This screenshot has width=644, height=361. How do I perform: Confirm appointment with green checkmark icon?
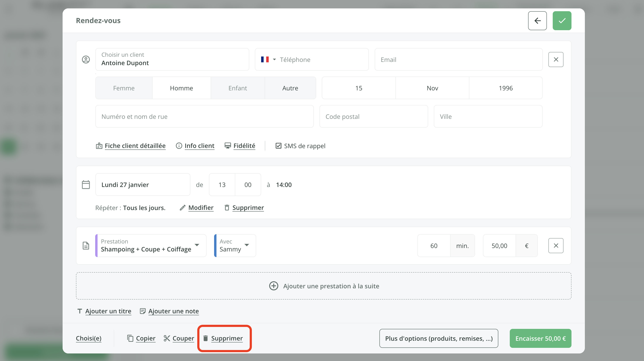[x=562, y=20]
